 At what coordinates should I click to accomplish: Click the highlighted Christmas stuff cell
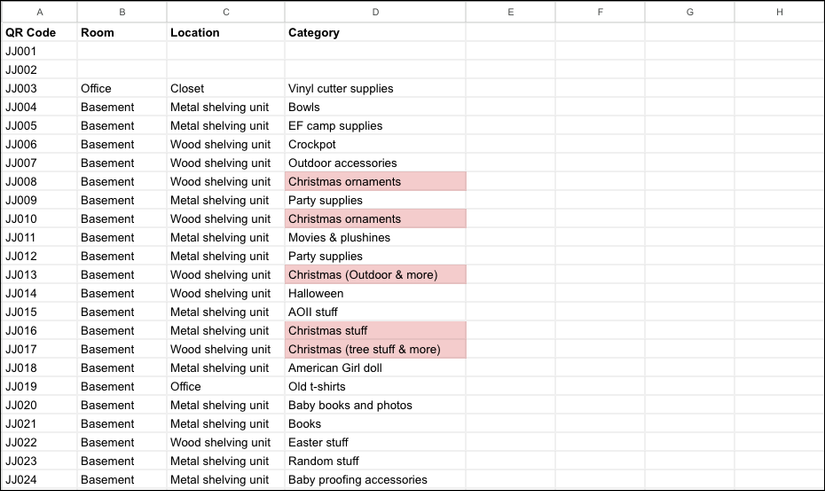tap(375, 331)
